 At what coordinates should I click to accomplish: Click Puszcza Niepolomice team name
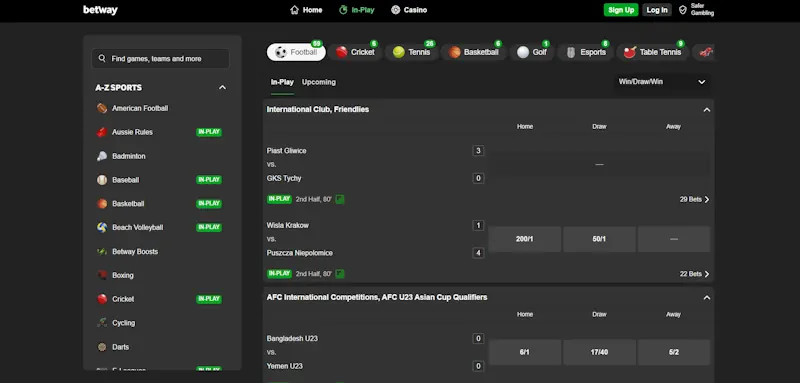tap(299, 253)
